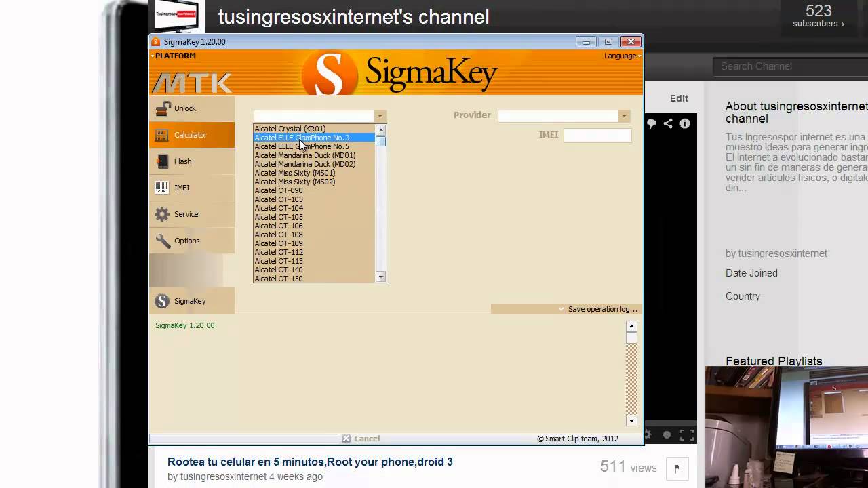Click the fullscreen icon on video player
Screen dimensions: 868x488
[687, 434]
